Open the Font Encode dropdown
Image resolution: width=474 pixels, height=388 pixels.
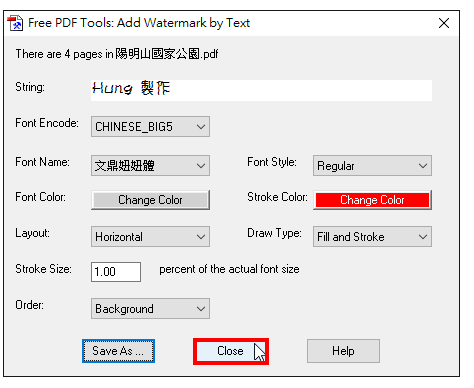(x=150, y=127)
